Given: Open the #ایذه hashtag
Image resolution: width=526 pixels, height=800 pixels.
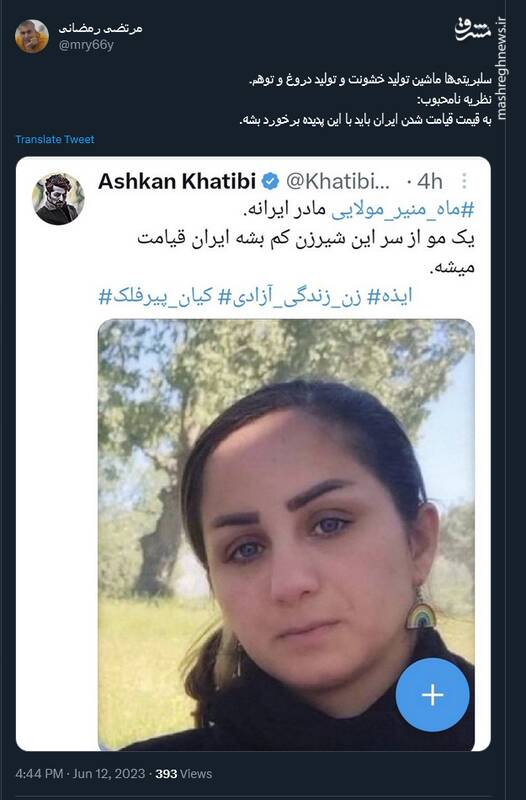Looking at the screenshot, I should [390, 296].
